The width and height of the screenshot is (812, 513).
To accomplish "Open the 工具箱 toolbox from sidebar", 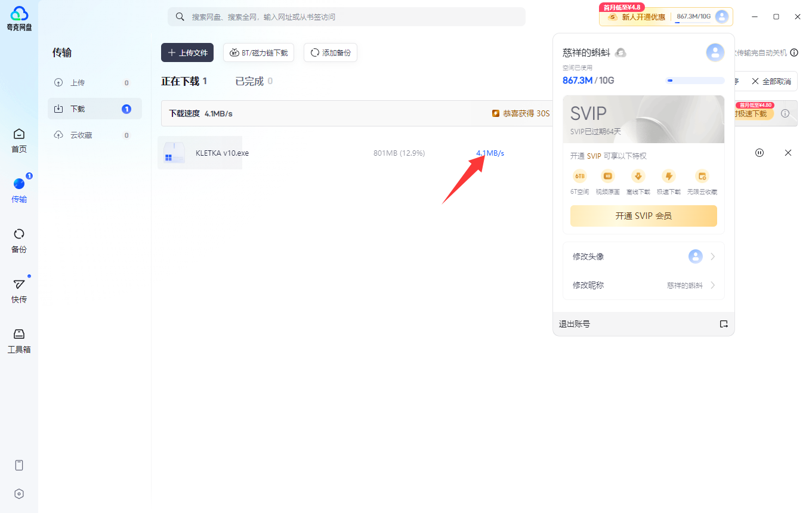I will click(x=18, y=340).
